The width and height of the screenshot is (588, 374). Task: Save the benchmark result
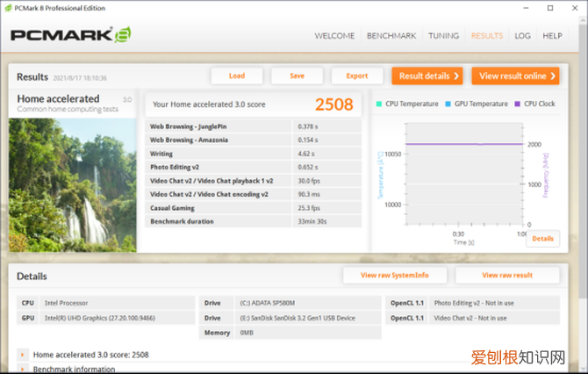pyautogui.click(x=297, y=76)
